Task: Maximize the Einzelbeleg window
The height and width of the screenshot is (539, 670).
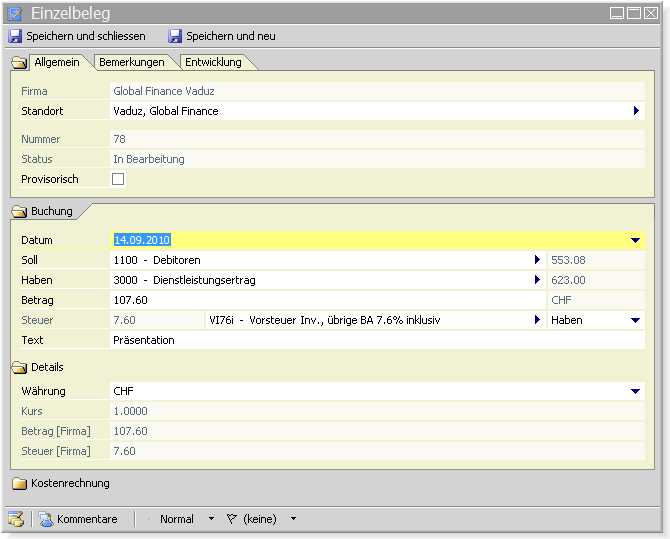Action: (x=634, y=13)
